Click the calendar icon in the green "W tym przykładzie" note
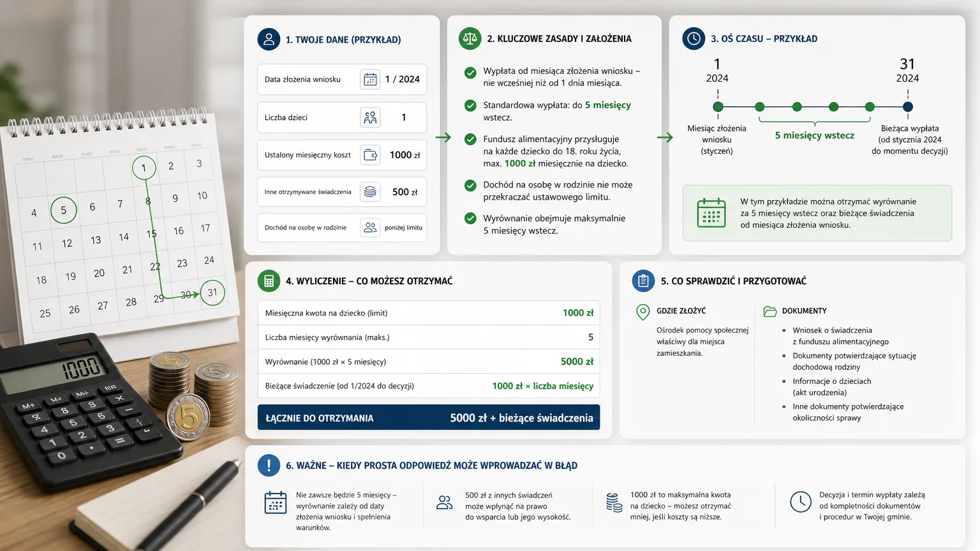 [x=711, y=213]
